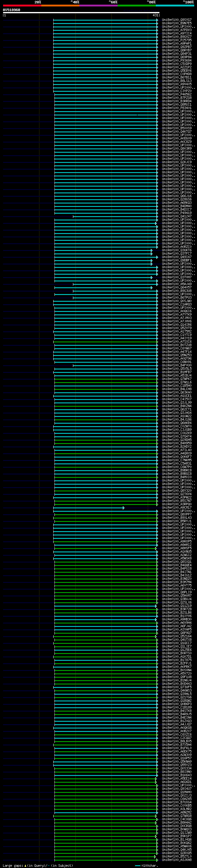Click the UniRef100_Q64057 hit label
Image resolution: width=197 pixels, height=868 pixels.
(177, 287)
